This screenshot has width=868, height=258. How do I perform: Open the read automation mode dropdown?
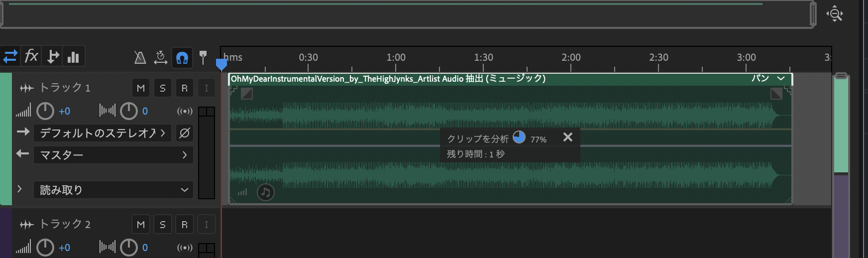pos(113,190)
